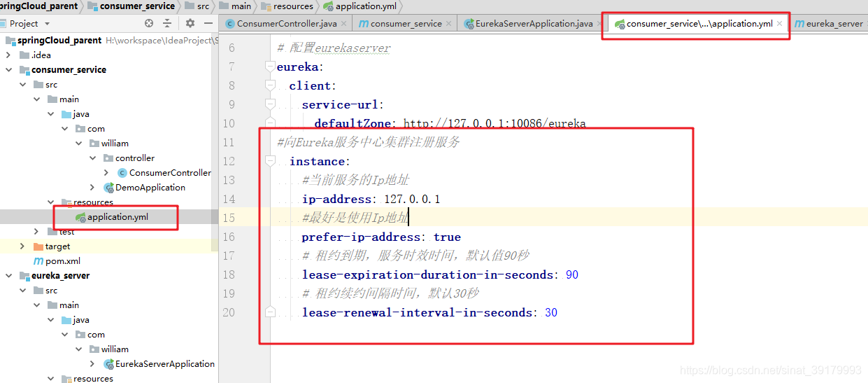Collapse the consumer_service module arrow
This screenshot has height=383, width=868.
coord(8,69)
